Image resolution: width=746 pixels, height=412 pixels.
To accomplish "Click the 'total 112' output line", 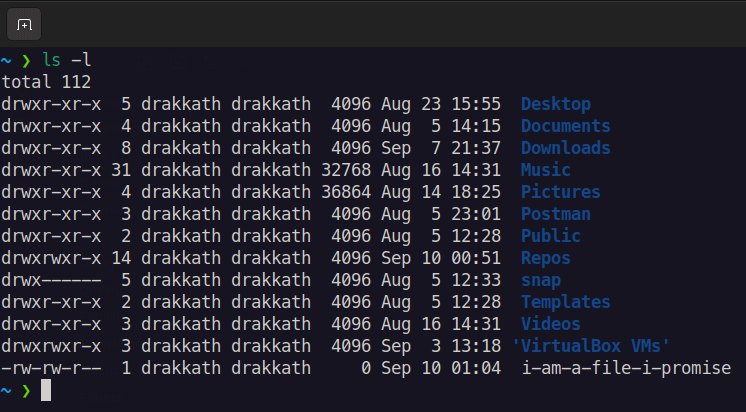I will click(46, 82).
